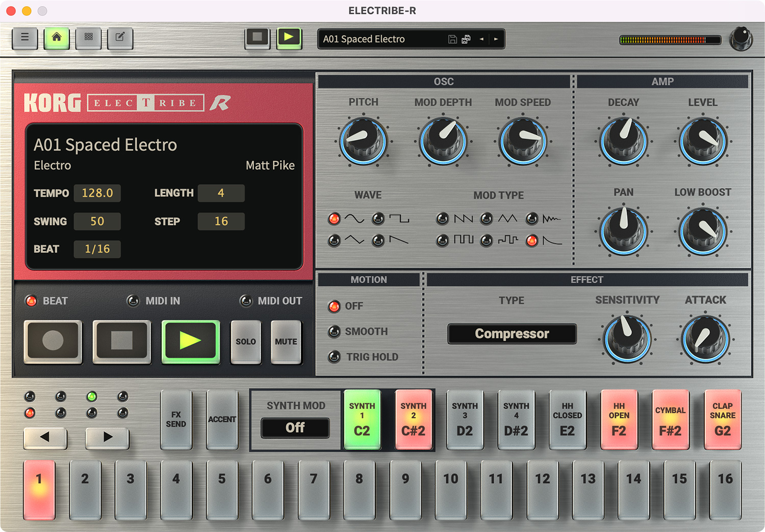765x532 pixels.
Task: Click the save preset disk icon
Action: click(452, 39)
